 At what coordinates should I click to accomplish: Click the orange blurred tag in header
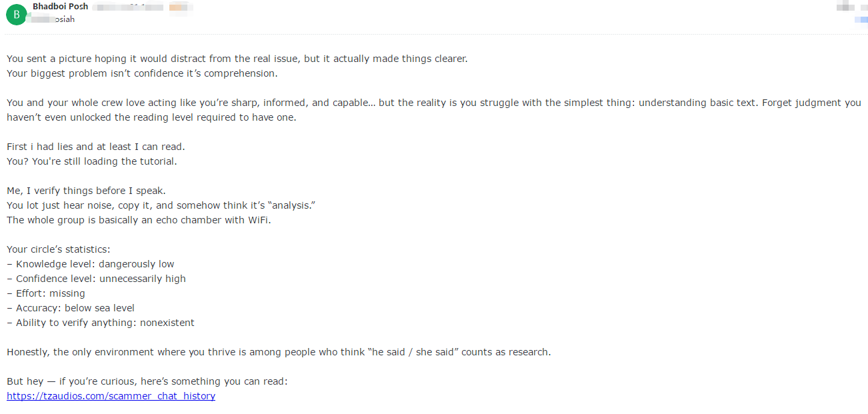pos(177,7)
